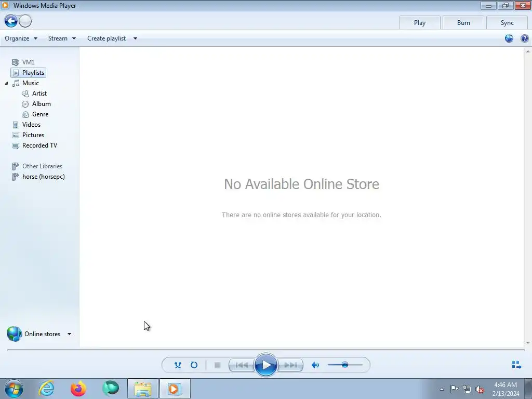Screen dimensions: 532x399
Task: Select Playlists in the navigation pane
Action: [33, 73]
